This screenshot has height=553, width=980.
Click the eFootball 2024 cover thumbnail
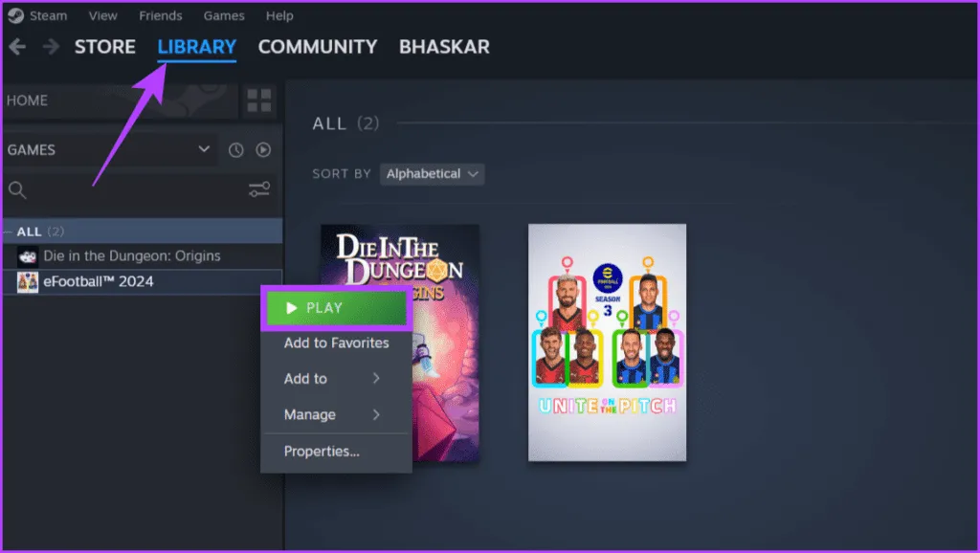pos(607,342)
